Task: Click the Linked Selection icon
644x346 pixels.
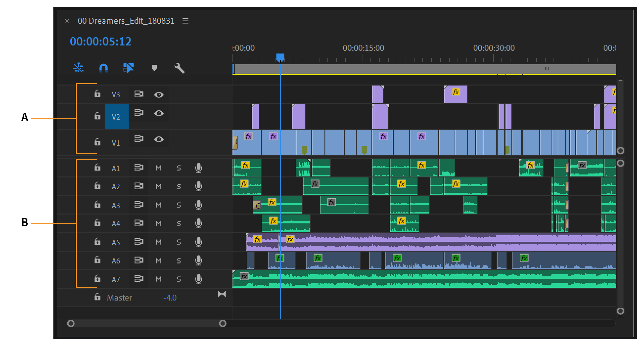Action: [x=129, y=68]
